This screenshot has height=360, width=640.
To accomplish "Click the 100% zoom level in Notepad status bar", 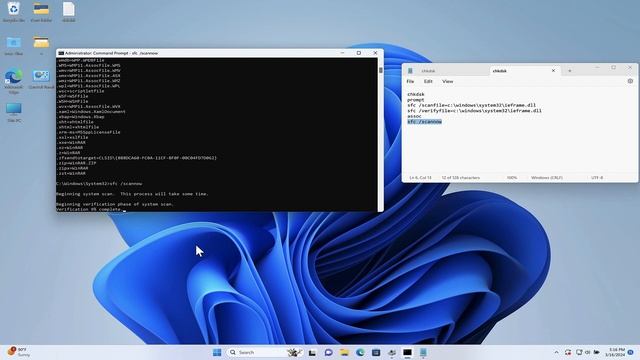I will pos(512,178).
